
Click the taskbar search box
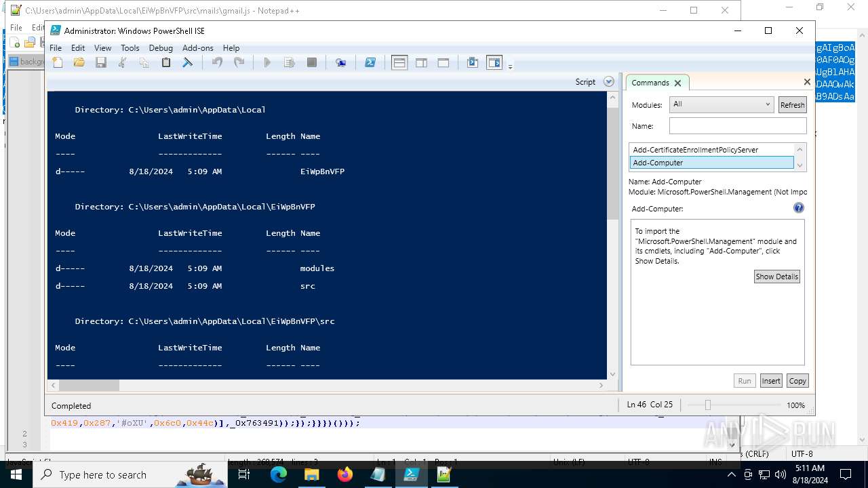coord(130,474)
